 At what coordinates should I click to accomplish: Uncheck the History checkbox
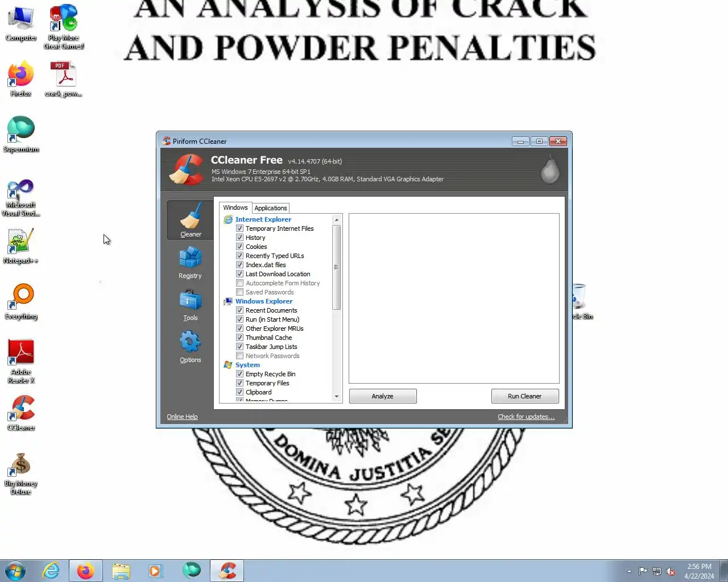[240, 238]
